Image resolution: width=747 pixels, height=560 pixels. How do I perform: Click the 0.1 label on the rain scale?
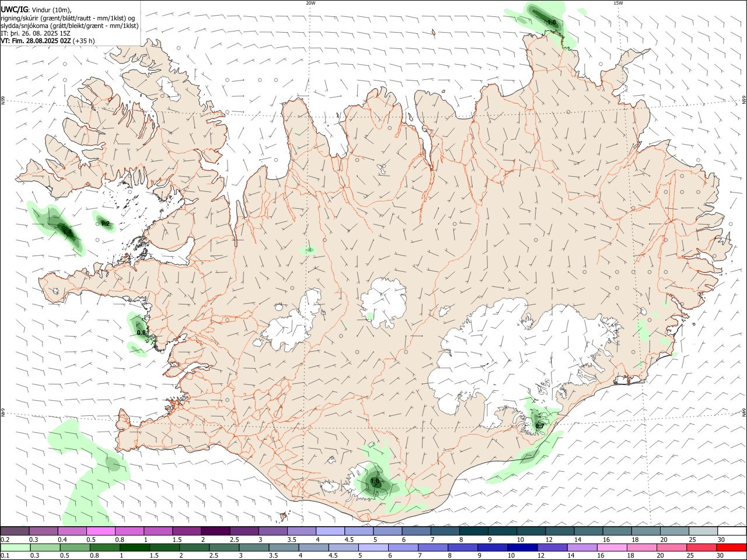[5, 556]
